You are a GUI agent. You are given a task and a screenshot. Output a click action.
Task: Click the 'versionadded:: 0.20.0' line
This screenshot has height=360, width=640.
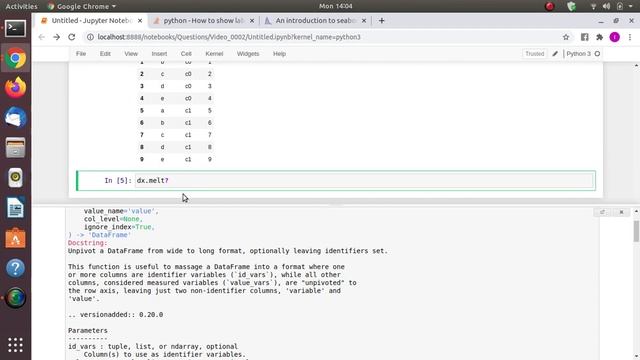coord(116,315)
